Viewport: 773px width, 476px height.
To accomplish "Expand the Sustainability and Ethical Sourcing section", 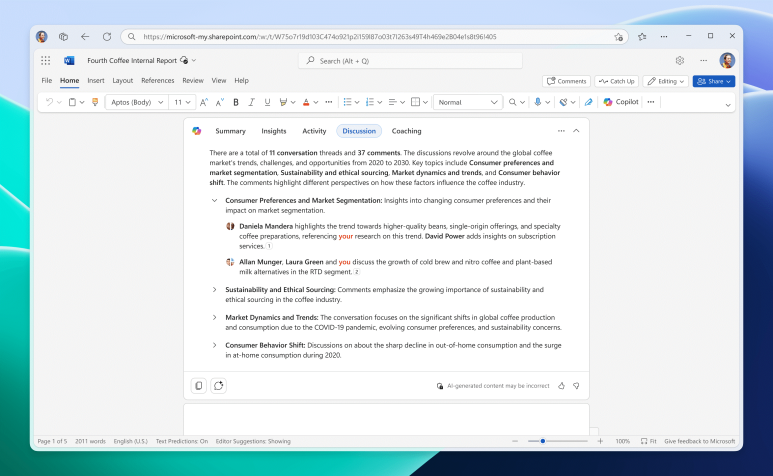I will [214, 290].
